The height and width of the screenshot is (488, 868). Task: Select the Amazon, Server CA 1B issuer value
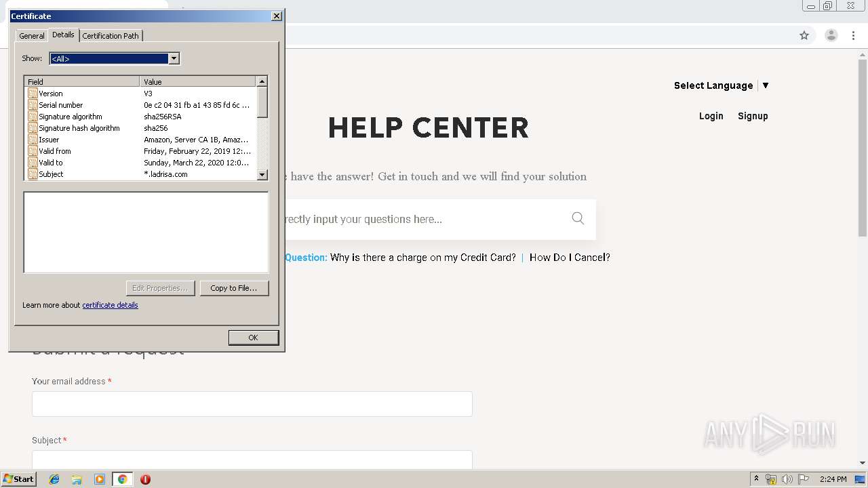click(197, 140)
